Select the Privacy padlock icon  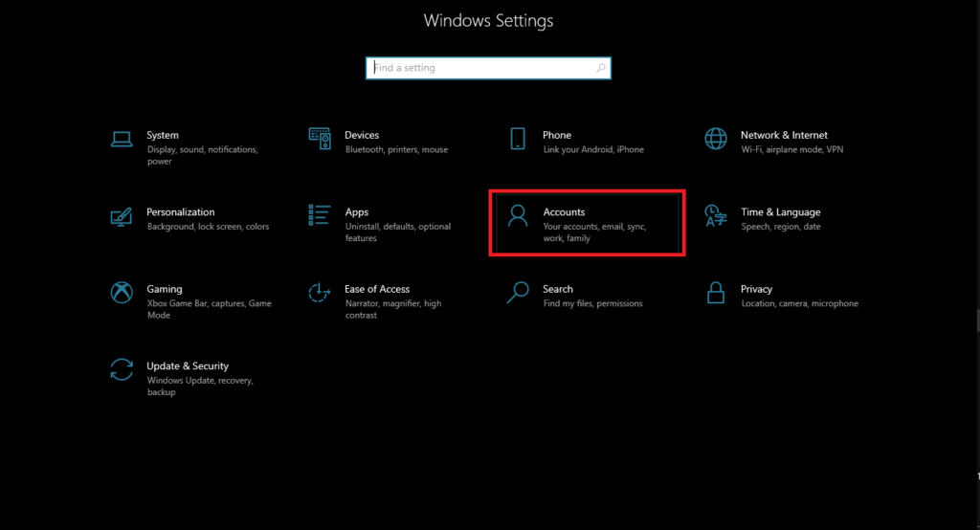point(716,293)
